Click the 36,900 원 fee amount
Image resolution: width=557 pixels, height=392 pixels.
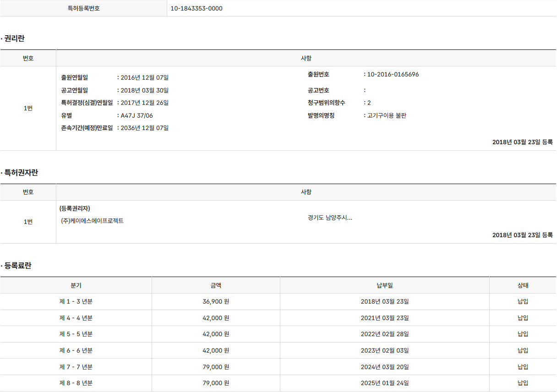pyautogui.click(x=216, y=302)
